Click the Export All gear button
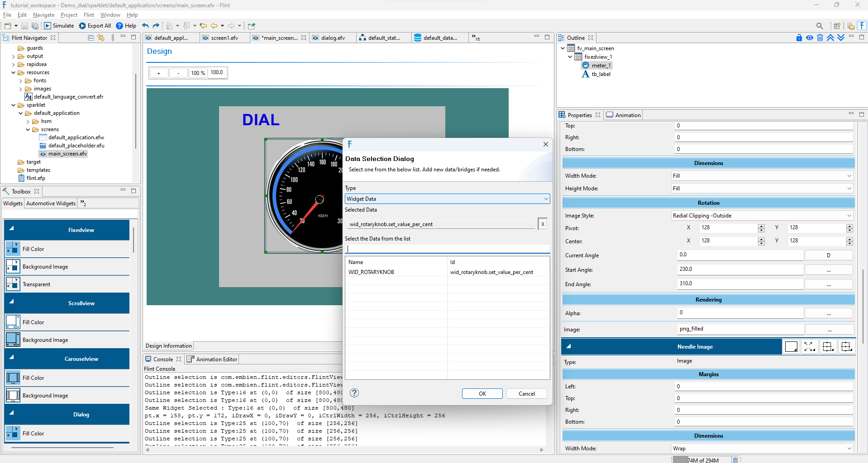The image size is (868, 463). point(95,26)
